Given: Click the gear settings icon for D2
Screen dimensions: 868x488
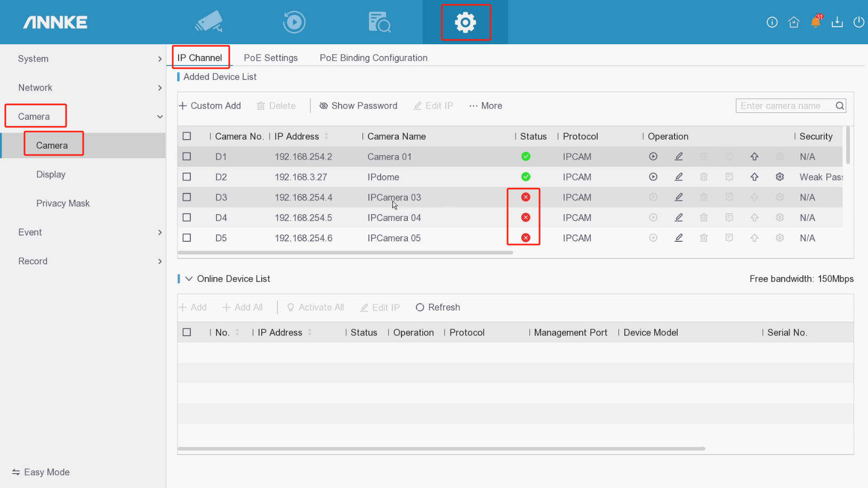Looking at the screenshot, I should tap(779, 177).
